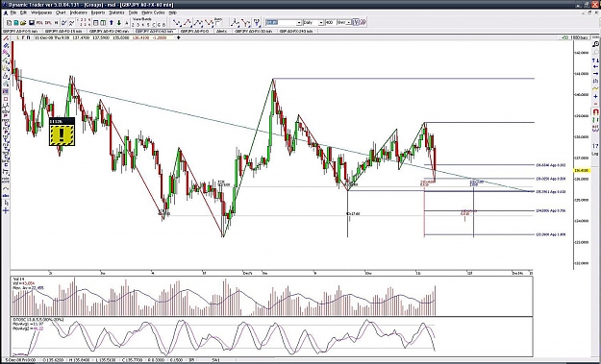
Task: Switch to GBPJPY 5 min tab
Action: coord(20,31)
